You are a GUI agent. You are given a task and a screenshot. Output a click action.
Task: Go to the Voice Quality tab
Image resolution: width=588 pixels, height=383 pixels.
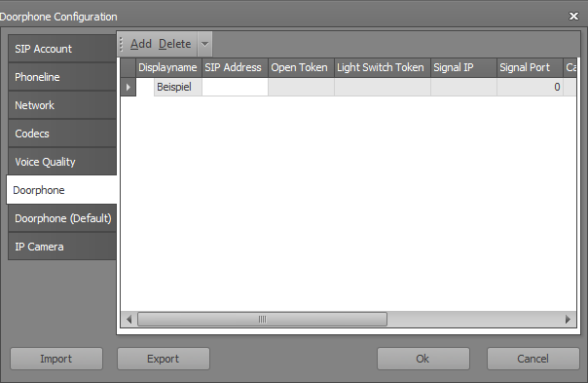click(62, 162)
